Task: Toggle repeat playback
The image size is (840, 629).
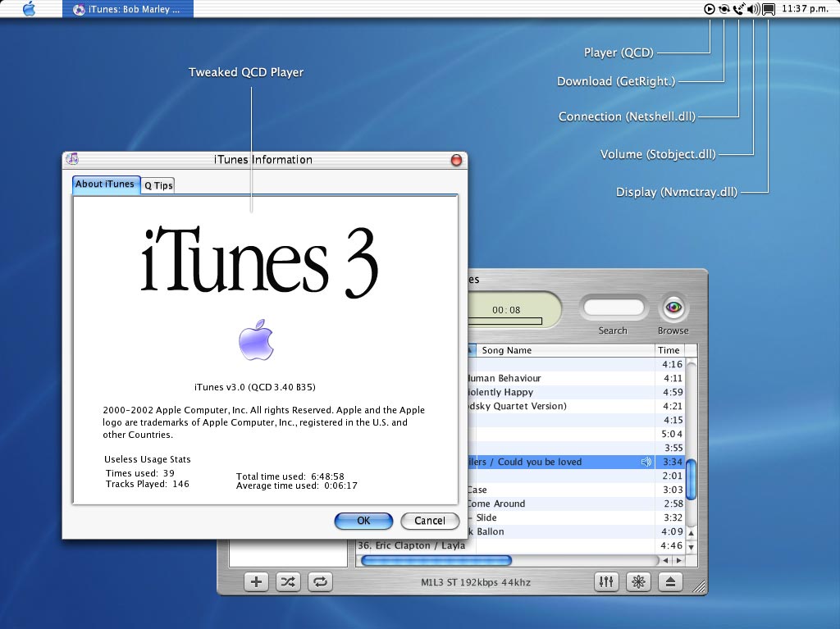Action: pyautogui.click(x=321, y=582)
